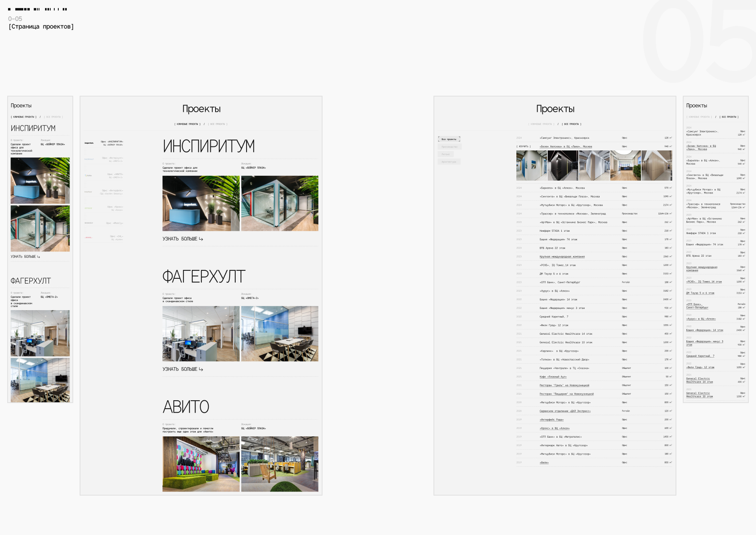This screenshot has width=756, height=535.
Task: Open Ресторан "Пиццерия" на Новокузнецкой link
Action: click(x=567, y=394)
